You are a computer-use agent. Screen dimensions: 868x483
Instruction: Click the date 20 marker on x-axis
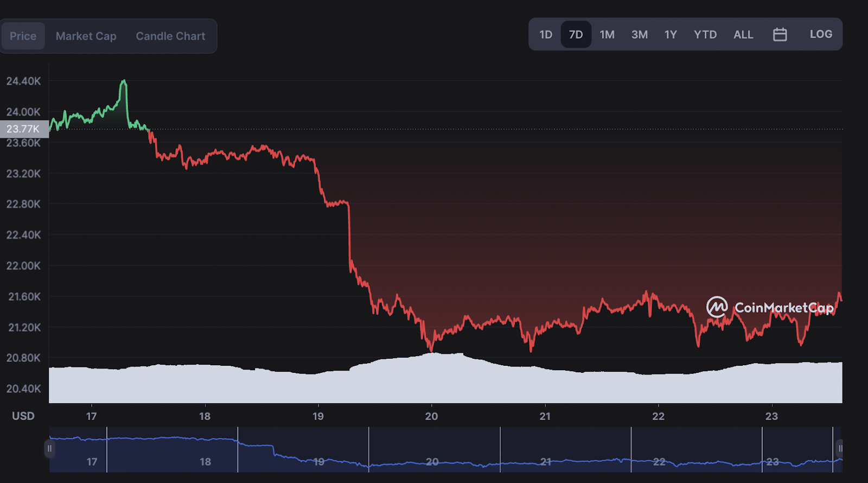coord(431,416)
